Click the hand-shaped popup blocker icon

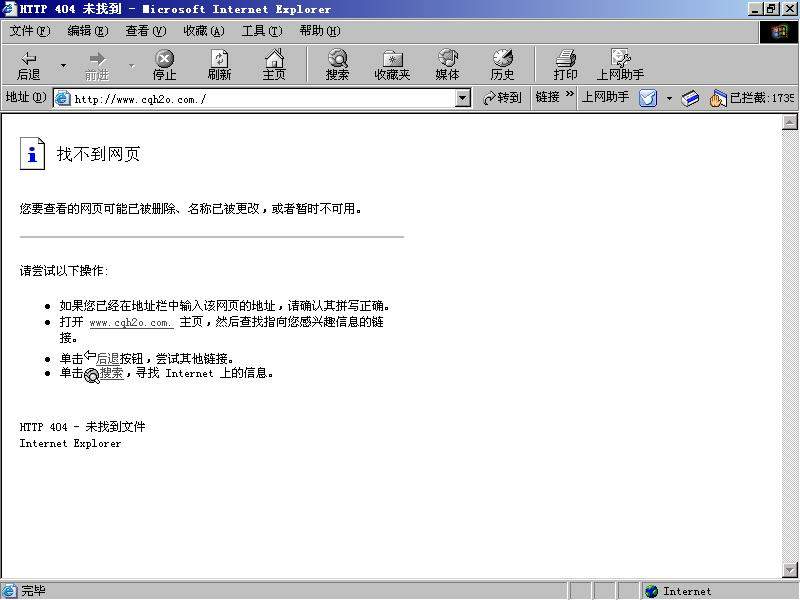(x=717, y=98)
